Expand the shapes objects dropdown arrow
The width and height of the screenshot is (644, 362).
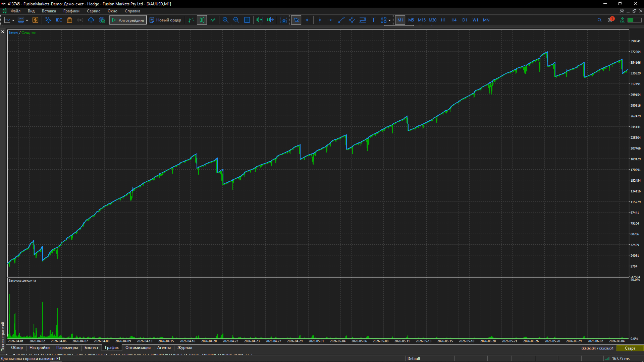click(389, 20)
